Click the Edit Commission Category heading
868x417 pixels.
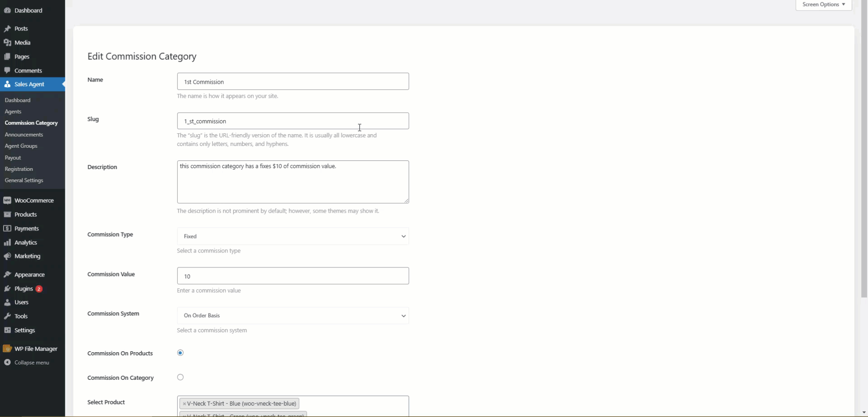[142, 56]
